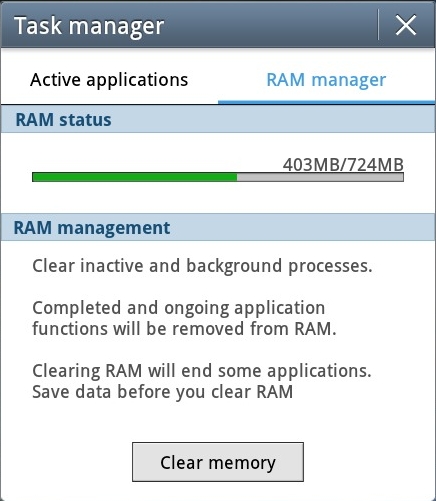Tap the 'Completed and ongoing application' line
This screenshot has width=436, height=501.
pyautogui.click(x=179, y=307)
